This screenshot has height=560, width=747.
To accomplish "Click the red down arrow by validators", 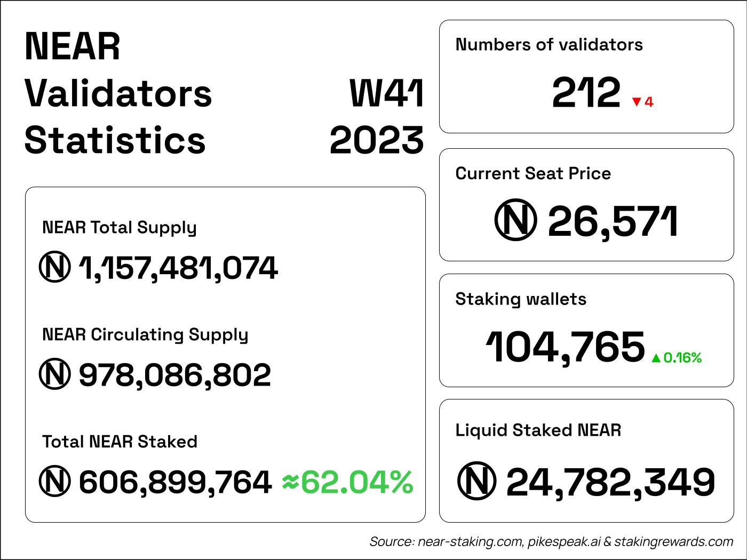I will [636, 102].
